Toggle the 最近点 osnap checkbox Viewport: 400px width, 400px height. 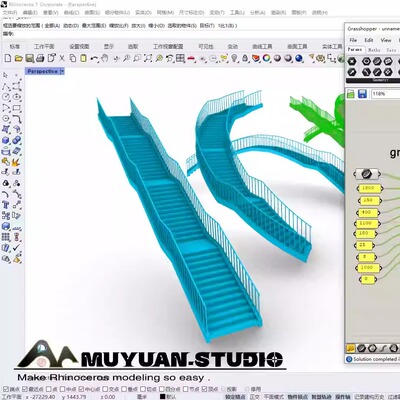[25, 389]
